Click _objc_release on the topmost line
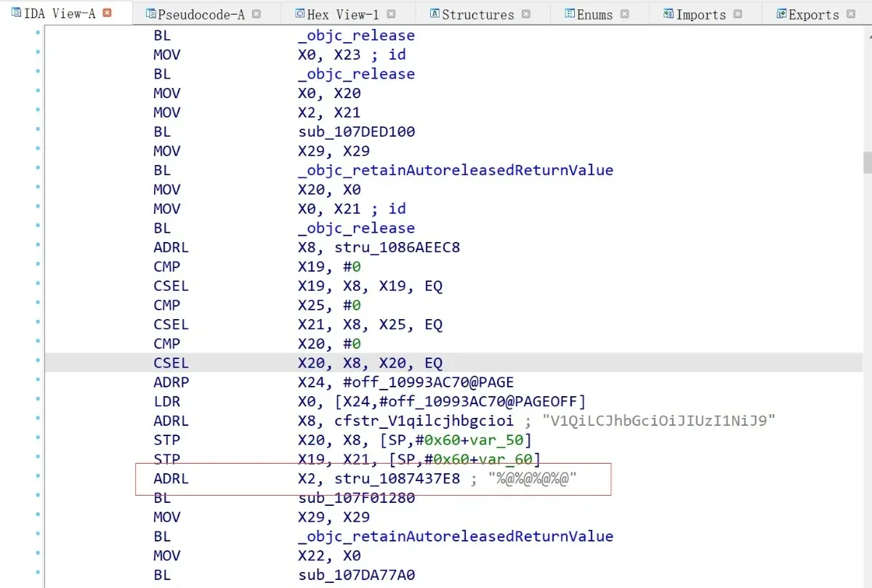The image size is (872, 588). (x=357, y=36)
